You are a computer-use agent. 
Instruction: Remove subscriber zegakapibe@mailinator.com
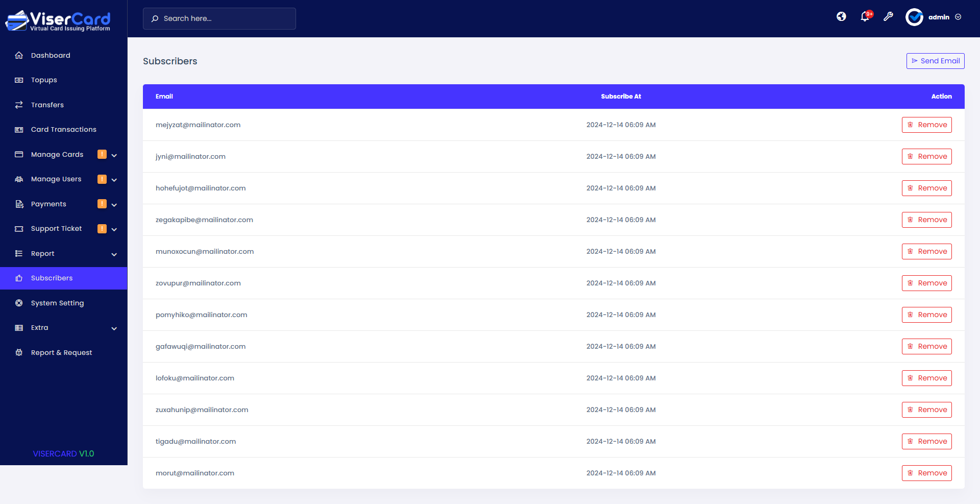926,220
